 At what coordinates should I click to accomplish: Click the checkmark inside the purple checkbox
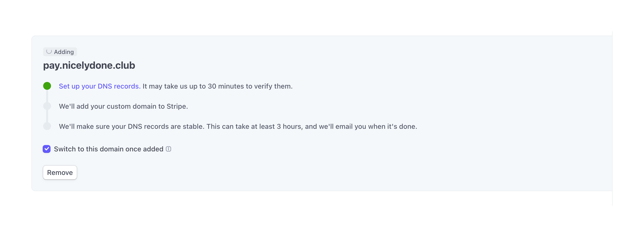pos(47,149)
